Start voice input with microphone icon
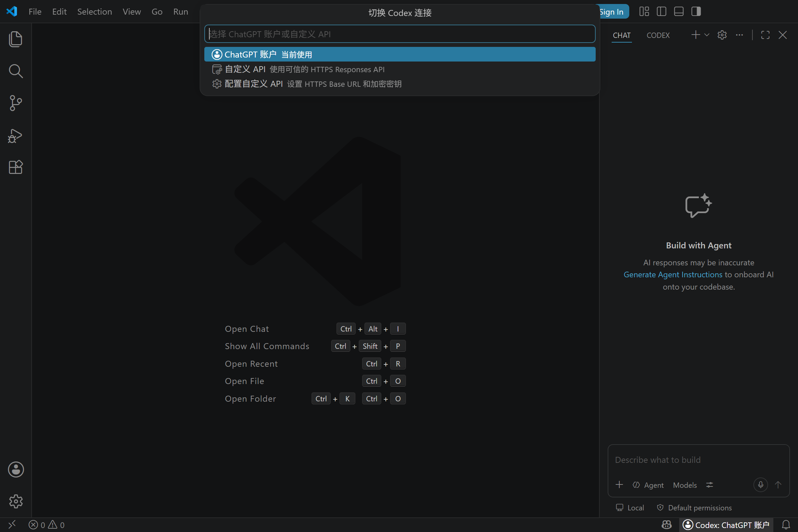Screen dimensions: 798x532 (x=760, y=484)
